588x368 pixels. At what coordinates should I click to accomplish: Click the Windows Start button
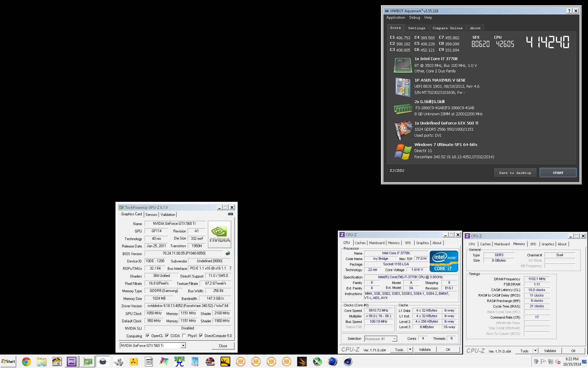[x=8, y=362]
